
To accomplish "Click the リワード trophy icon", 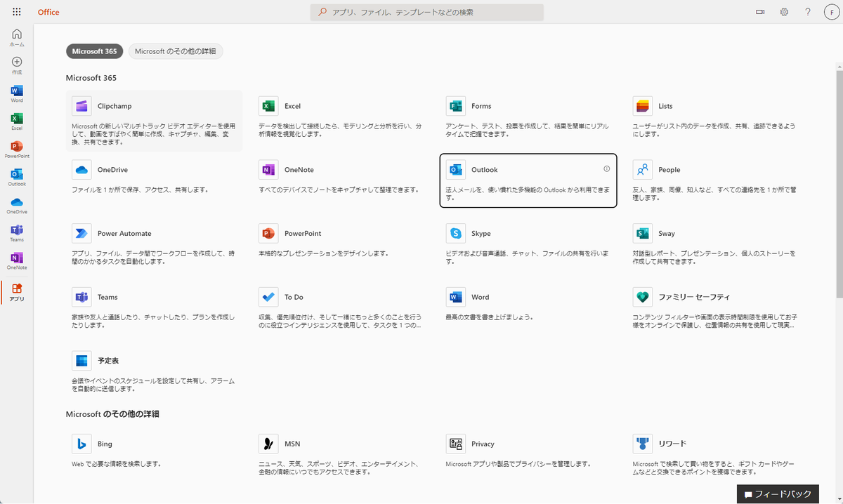I will click(x=642, y=444).
